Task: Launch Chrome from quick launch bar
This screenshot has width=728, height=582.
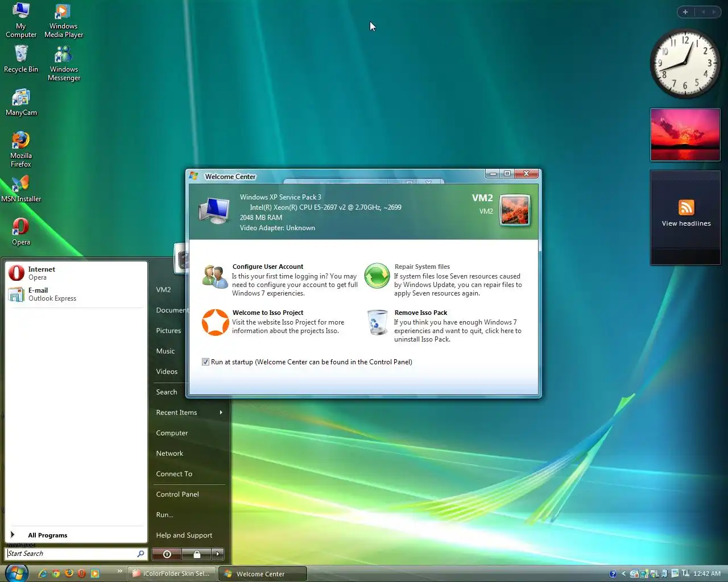Action: coord(56,573)
